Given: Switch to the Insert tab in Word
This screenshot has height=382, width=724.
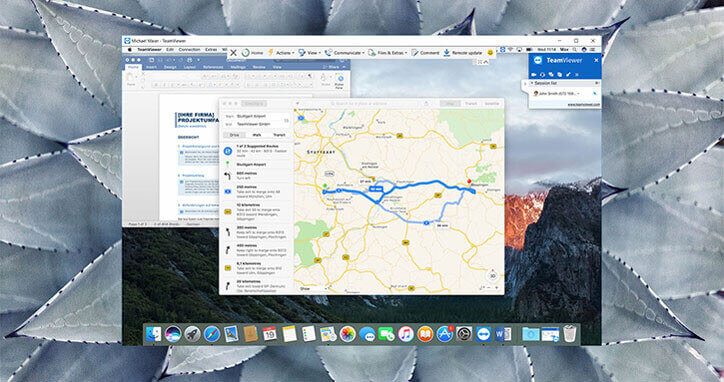Looking at the screenshot, I should pyautogui.click(x=151, y=67).
